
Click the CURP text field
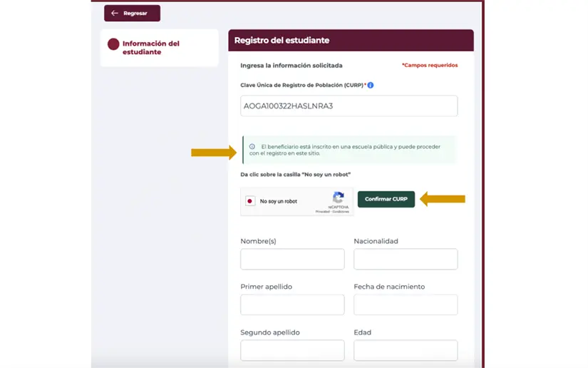pos(349,106)
